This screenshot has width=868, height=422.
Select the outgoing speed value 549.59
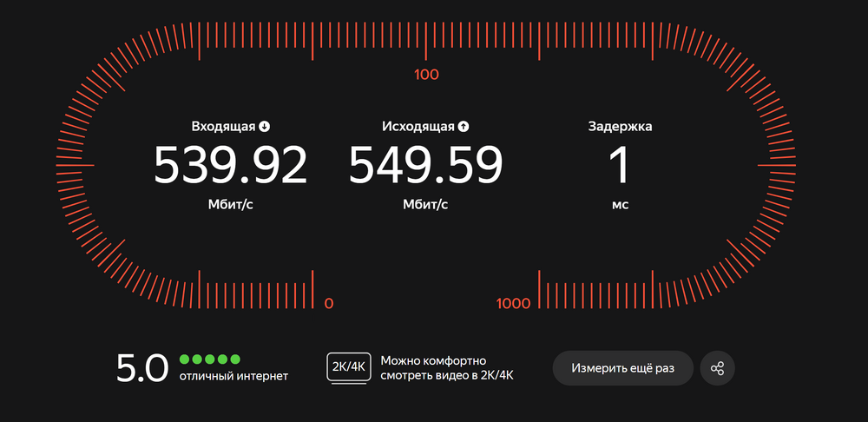tap(425, 165)
